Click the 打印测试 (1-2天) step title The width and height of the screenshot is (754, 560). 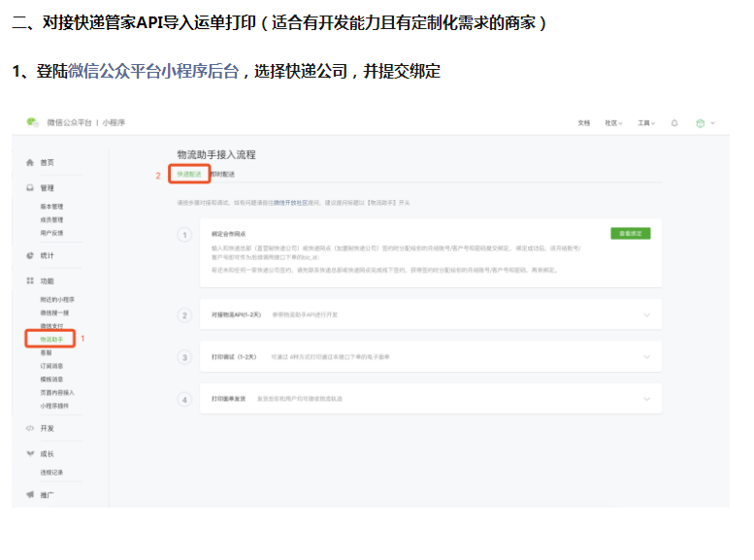(234, 357)
